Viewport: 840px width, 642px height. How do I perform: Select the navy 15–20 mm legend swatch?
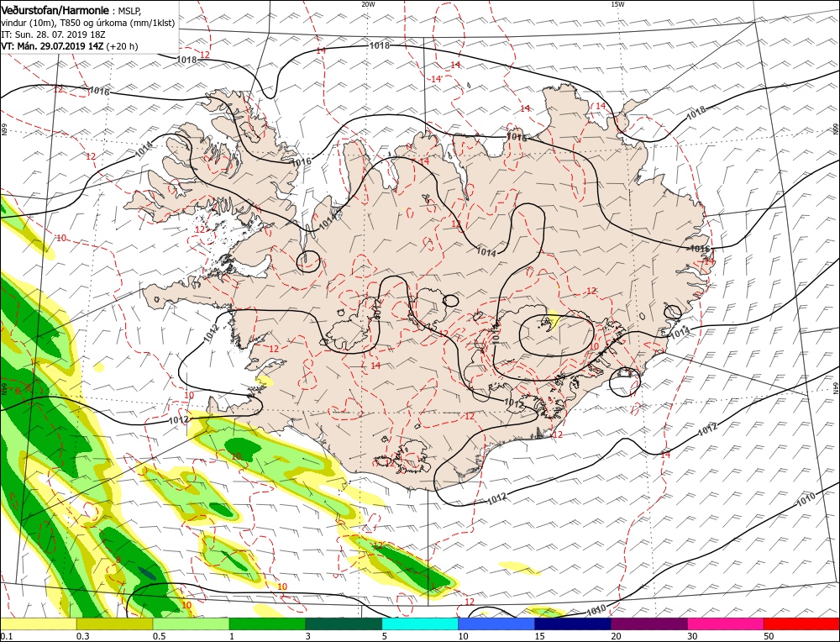tap(573, 624)
